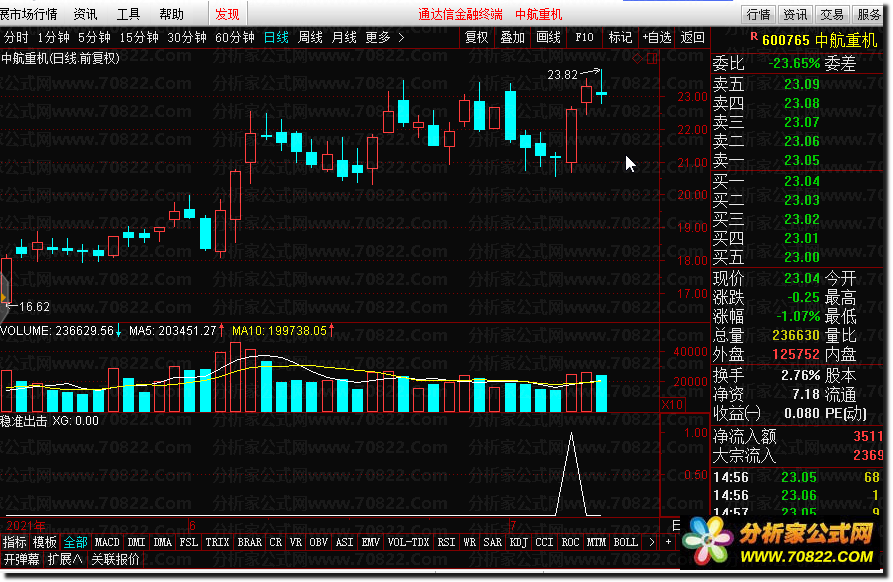Switch indicator to FSL

click(x=189, y=542)
